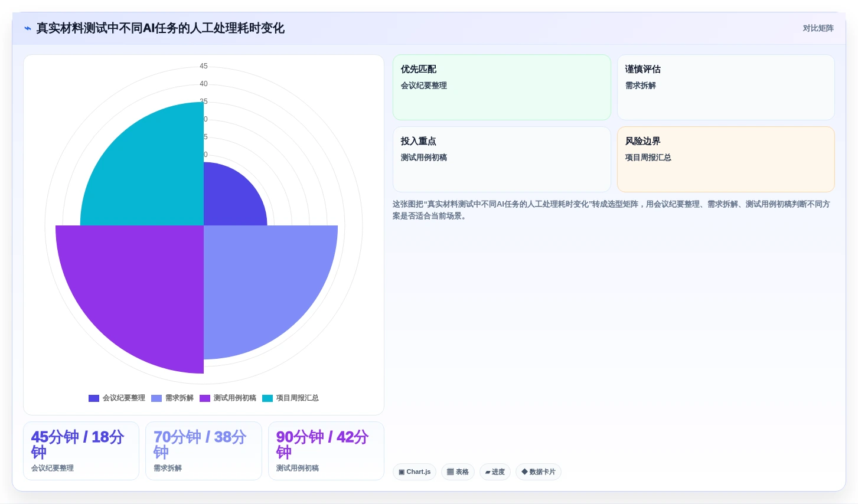Click the indigo 会议纪要整理 chart segment
Image resolution: width=858 pixels, height=504 pixels.
[230, 199]
